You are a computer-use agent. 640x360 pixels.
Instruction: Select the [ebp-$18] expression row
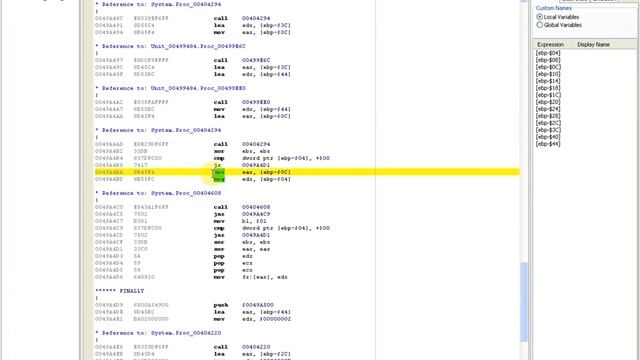click(548, 88)
